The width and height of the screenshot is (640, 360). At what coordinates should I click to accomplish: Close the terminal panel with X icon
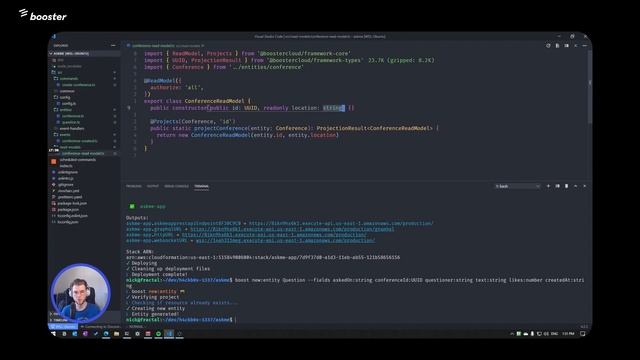pyautogui.click(x=584, y=186)
